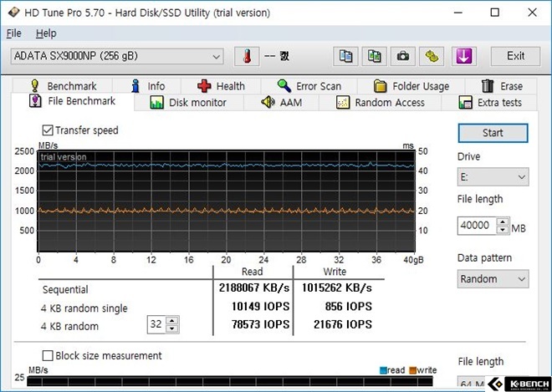The height and width of the screenshot is (392, 552).
Task: Open the Health tab
Action: [x=221, y=86]
